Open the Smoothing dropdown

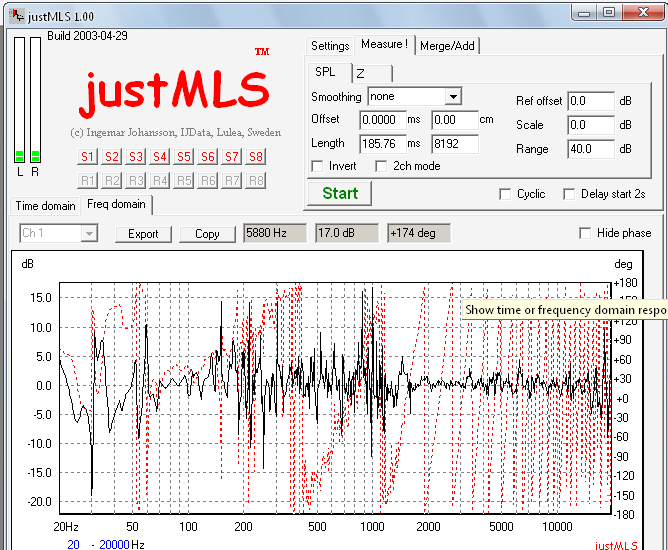click(x=415, y=97)
